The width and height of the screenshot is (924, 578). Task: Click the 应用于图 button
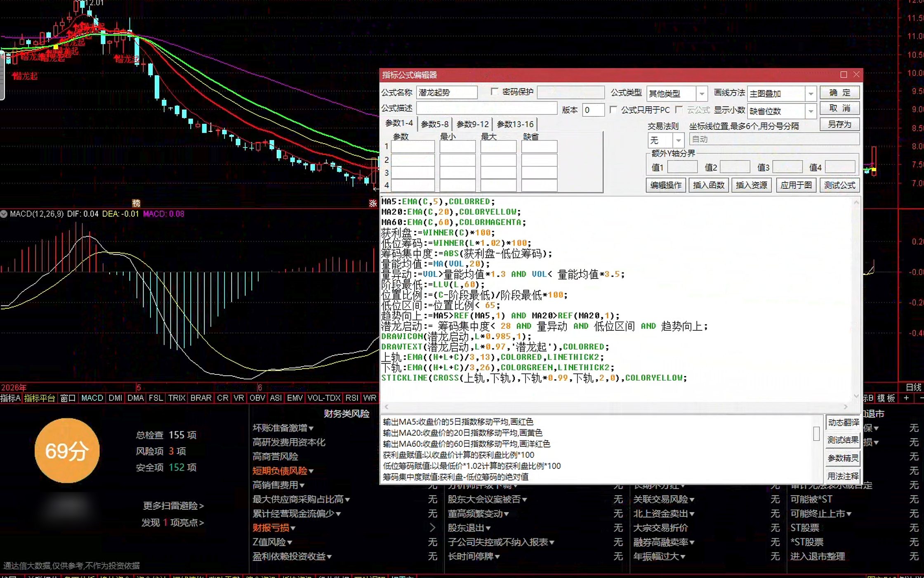point(796,185)
